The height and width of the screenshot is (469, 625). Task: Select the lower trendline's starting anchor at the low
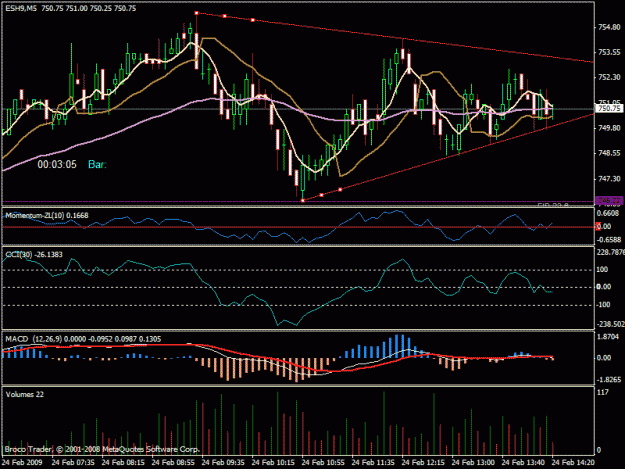tap(303, 200)
